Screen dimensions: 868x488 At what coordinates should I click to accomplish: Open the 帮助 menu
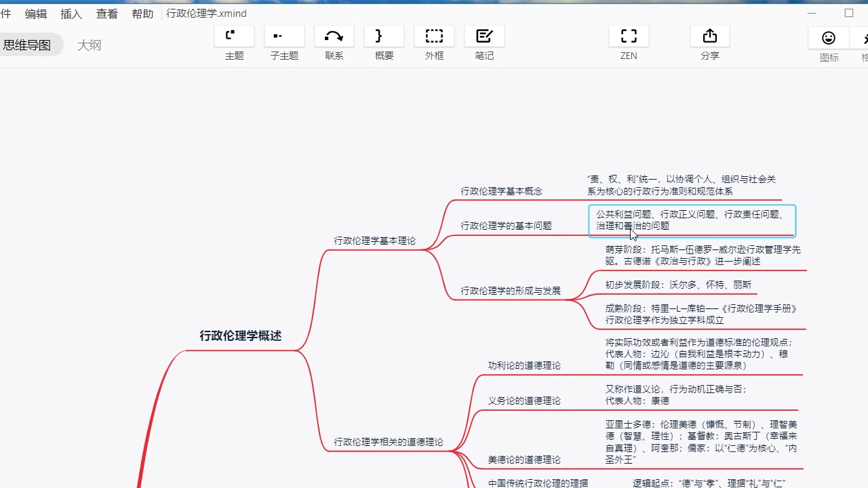pos(142,14)
